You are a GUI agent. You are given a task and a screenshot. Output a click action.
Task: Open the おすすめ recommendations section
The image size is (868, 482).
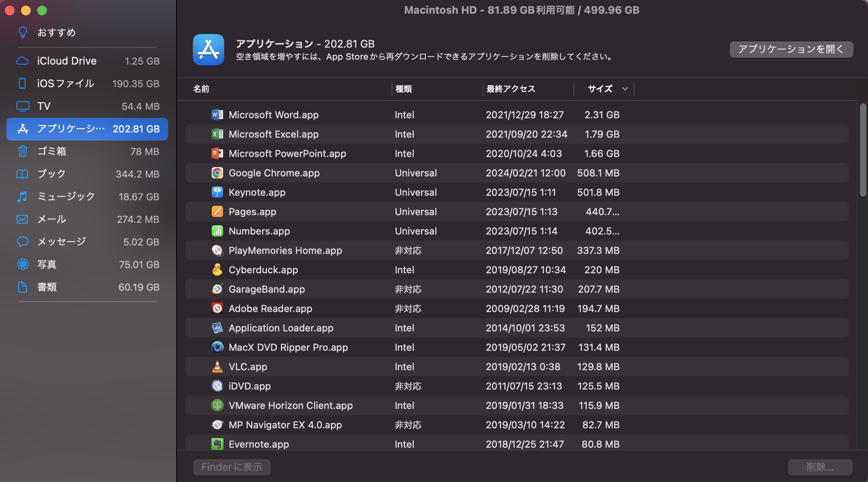(x=57, y=32)
